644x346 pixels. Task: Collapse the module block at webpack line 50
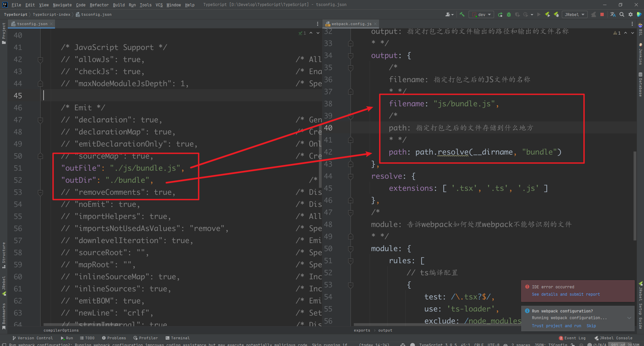[351, 249]
